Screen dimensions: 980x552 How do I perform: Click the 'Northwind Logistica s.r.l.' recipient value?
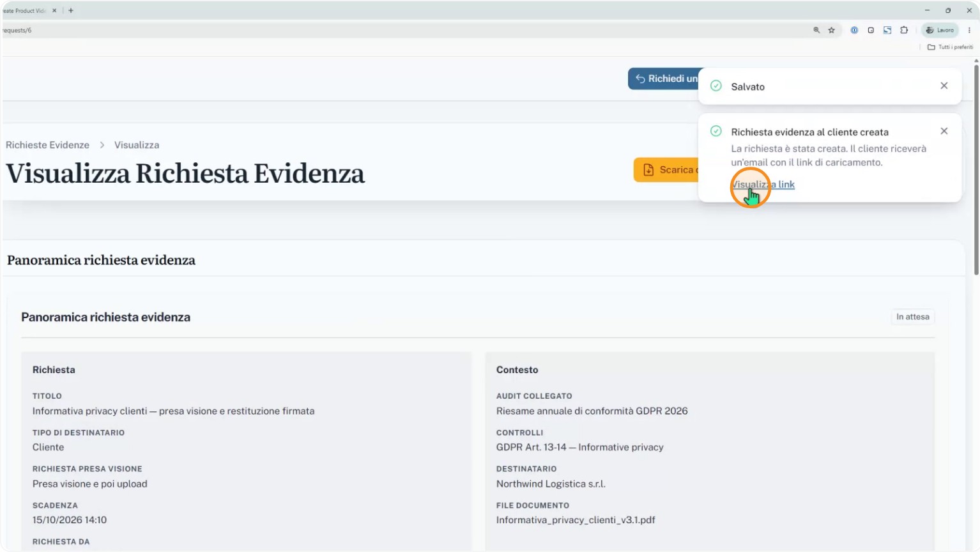tap(551, 484)
